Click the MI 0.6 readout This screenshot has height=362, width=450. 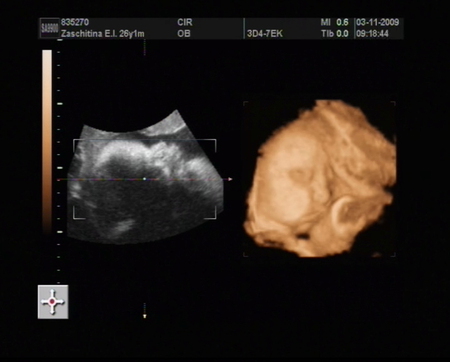coord(334,22)
